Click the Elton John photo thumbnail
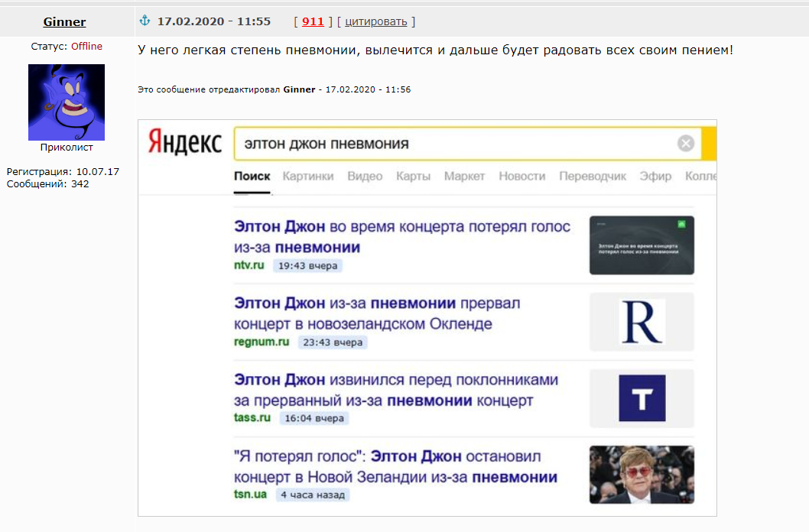Viewport: 809px width, 532px height. pyautogui.click(x=642, y=475)
